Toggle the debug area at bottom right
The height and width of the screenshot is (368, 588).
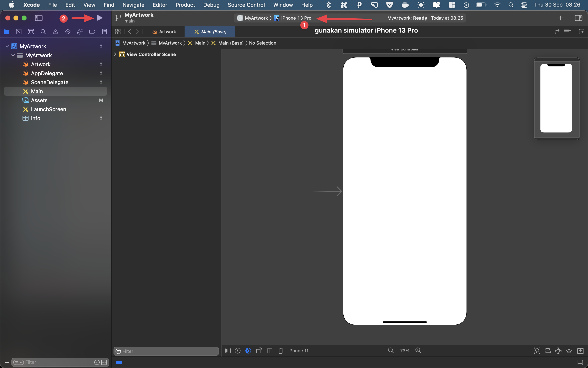[x=580, y=362]
